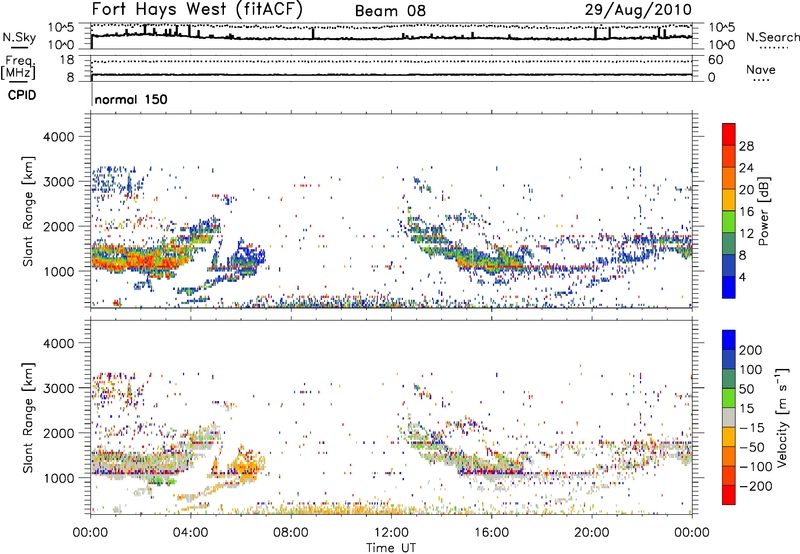Click the gray −15 to 15 velocity swatch
Screen dimensions: 800x554
pos(729,417)
